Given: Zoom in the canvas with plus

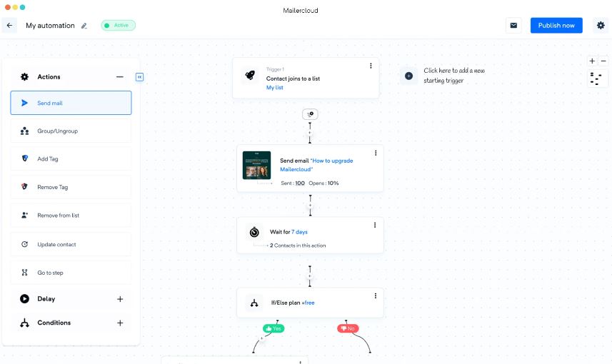Looking at the screenshot, I should (x=592, y=61).
